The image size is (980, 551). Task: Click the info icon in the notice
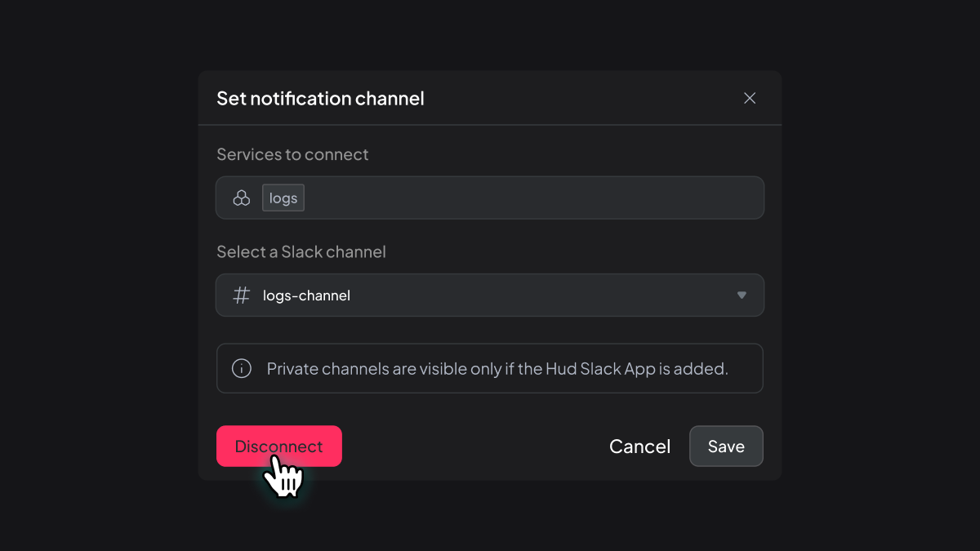coord(242,368)
